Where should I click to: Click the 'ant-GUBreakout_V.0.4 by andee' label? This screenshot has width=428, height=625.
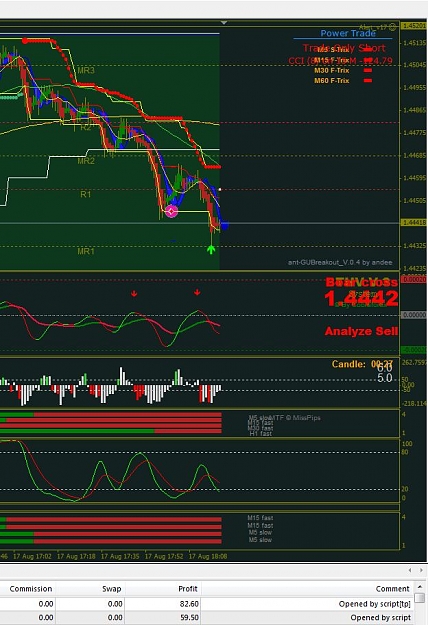tap(340, 262)
